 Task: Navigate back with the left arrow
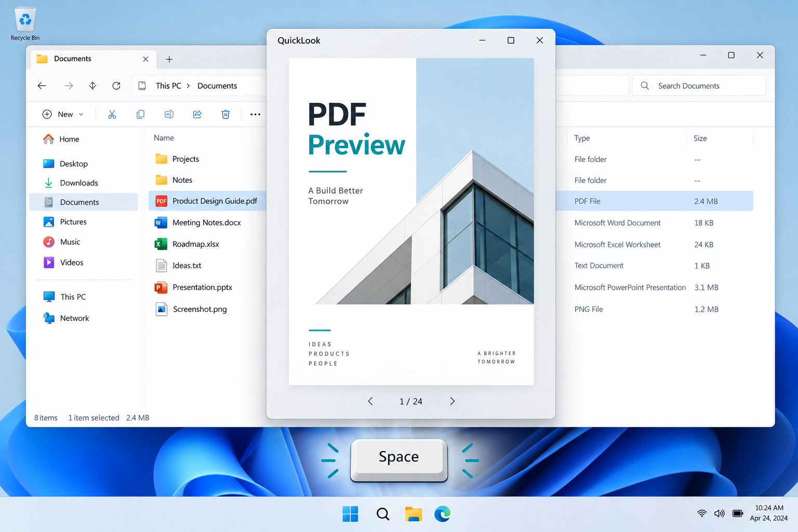click(42, 86)
